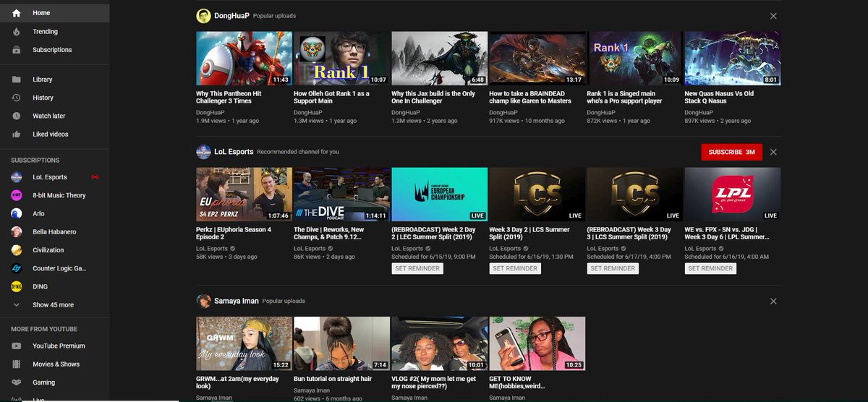Select Trending in the sidebar menu
The width and height of the screenshot is (868, 402).
coord(54,32)
